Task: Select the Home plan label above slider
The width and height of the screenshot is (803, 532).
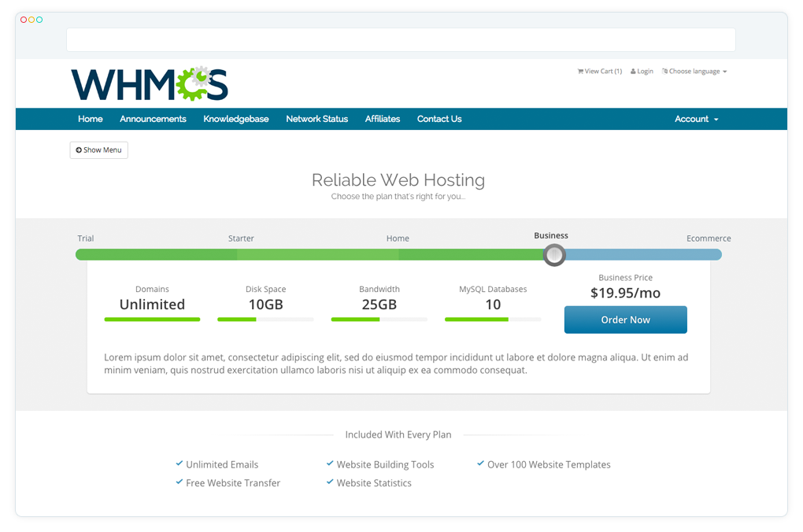Action: point(398,238)
